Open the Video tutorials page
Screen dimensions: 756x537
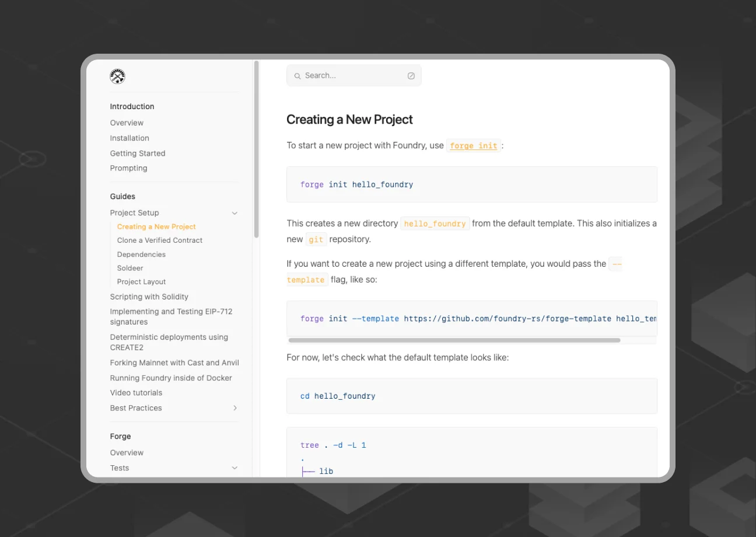136,393
